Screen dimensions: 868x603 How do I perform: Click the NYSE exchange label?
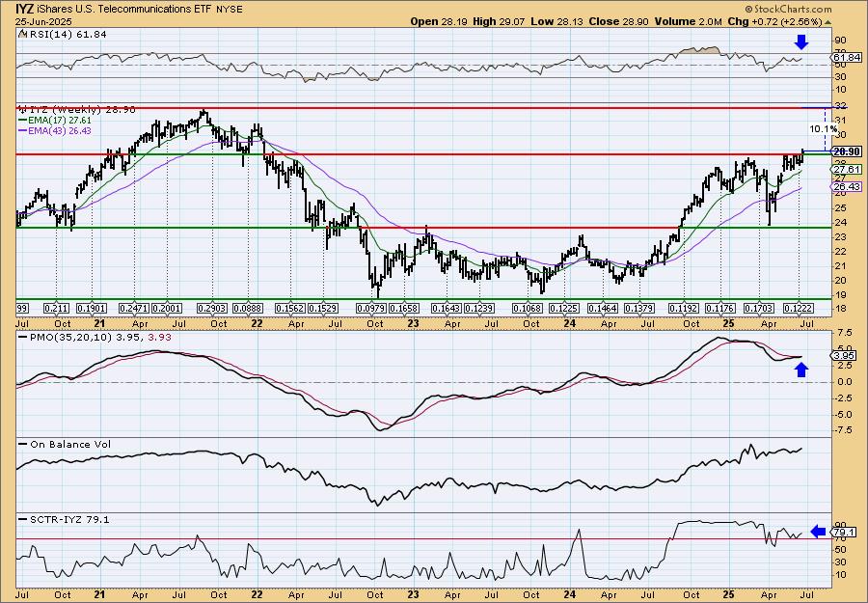pos(229,10)
